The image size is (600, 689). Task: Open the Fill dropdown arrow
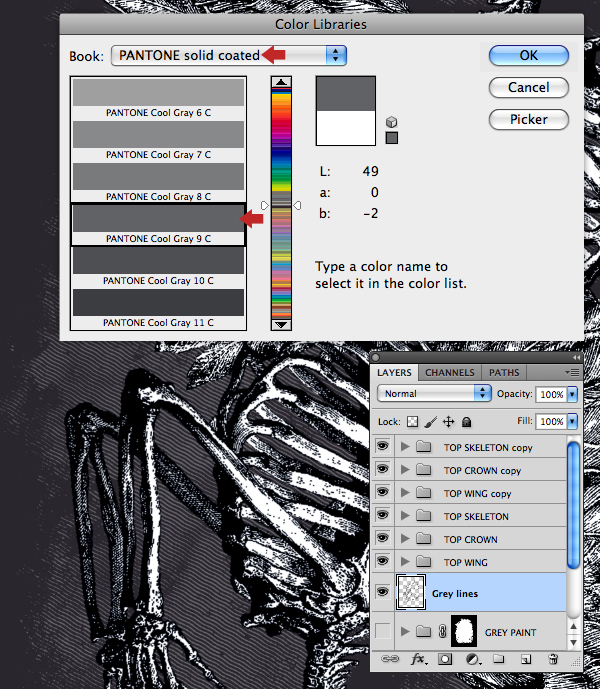click(572, 421)
